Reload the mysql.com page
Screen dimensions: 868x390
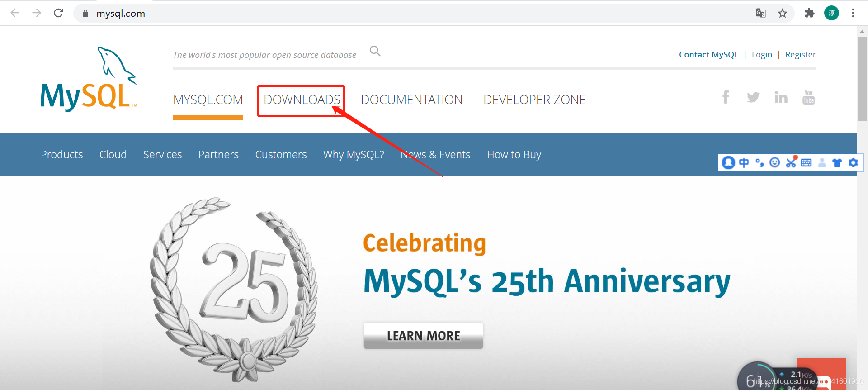tap(58, 13)
